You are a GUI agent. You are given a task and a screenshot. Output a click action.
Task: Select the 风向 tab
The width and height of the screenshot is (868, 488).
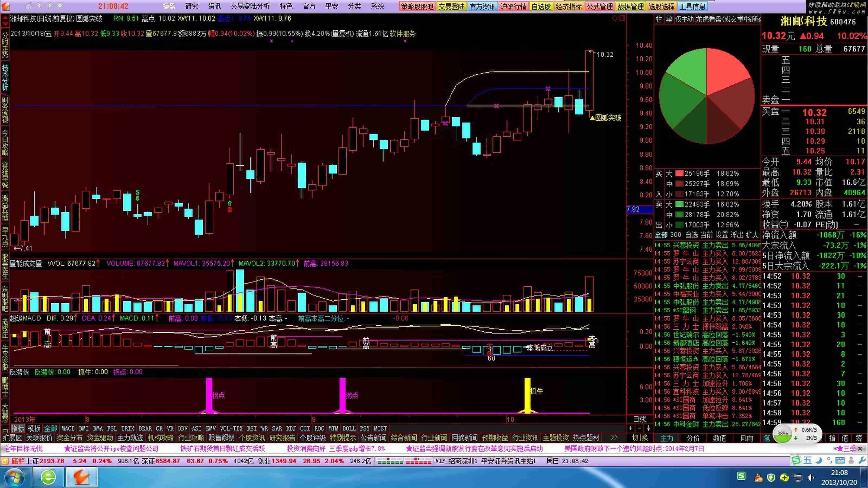746,438
